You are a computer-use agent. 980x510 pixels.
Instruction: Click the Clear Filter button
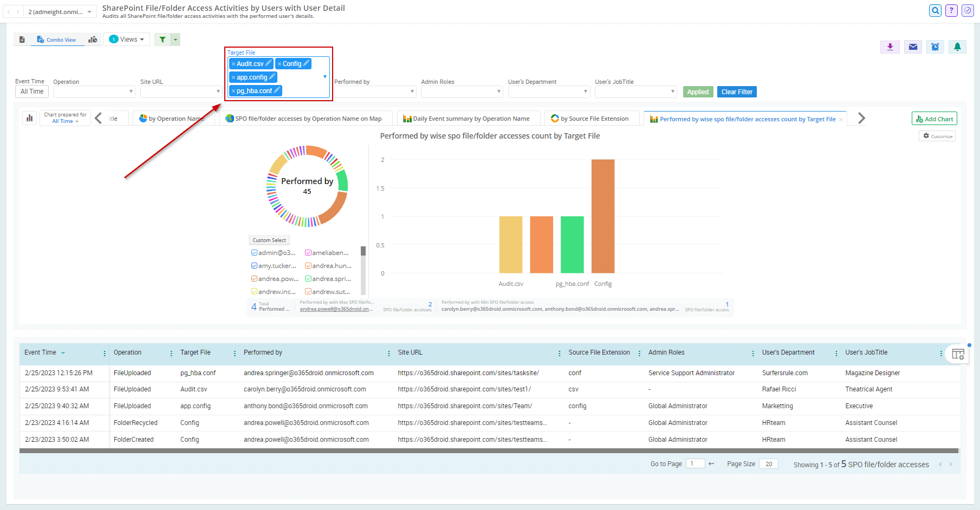(736, 91)
